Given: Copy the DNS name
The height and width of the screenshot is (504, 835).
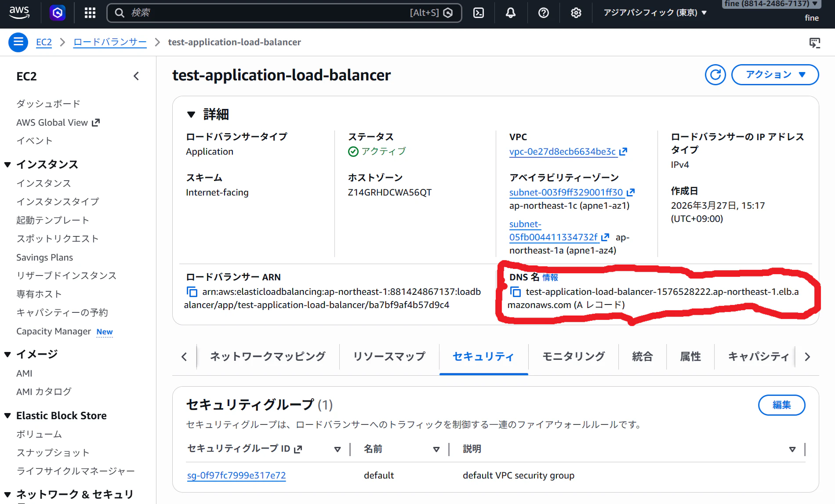Looking at the screenshot, I should 515,292.
